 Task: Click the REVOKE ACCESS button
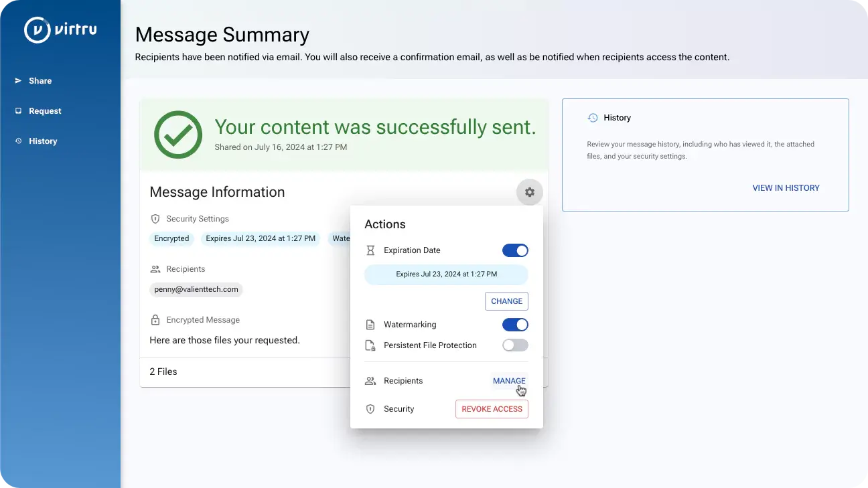coord(492,409)
